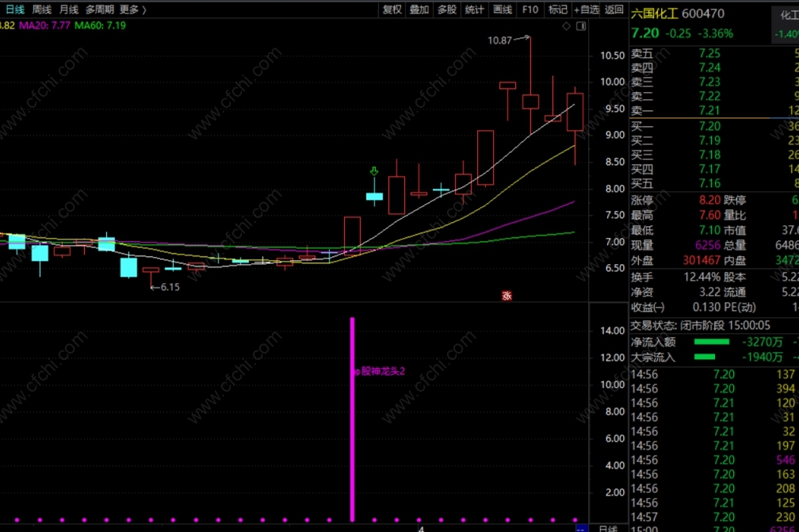799x532 pixels.
Task: Click the MA20: 7.77 indicator label
Action: pyautogui.click(x=44, y=25)
